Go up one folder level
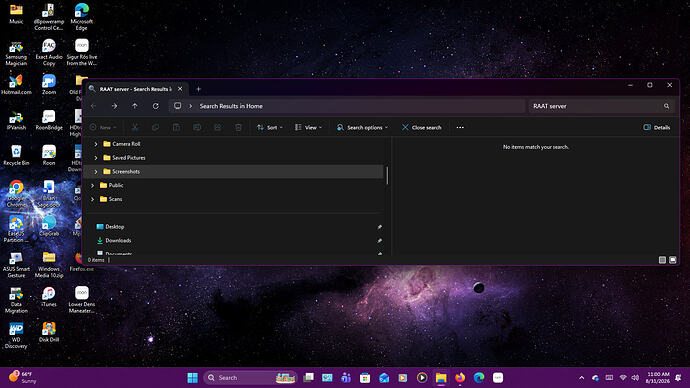 [135, 106]
